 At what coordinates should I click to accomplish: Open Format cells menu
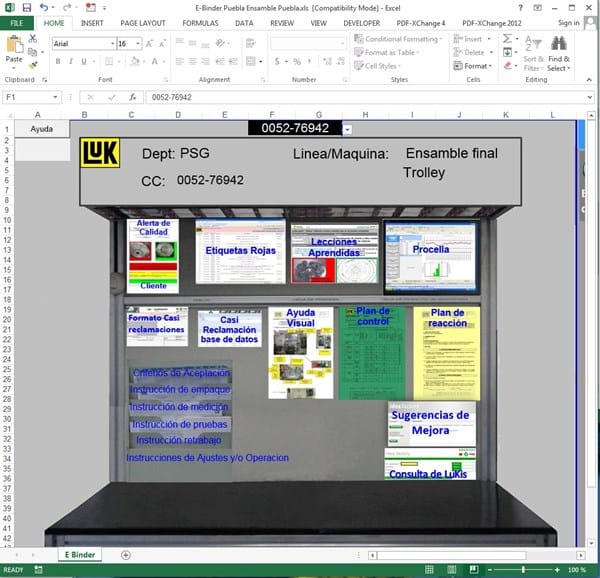tap(473, 66)
